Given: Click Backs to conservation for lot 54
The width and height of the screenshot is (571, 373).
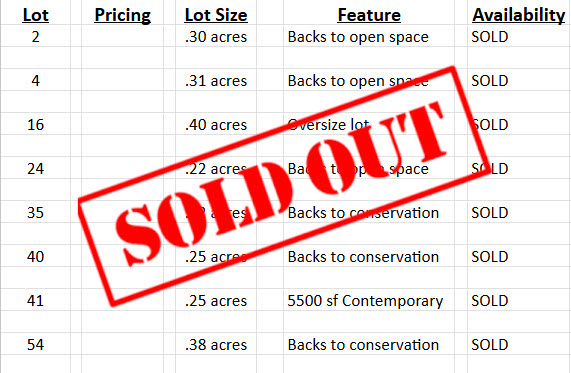Looking at the screenshot, I should [363, 345].
